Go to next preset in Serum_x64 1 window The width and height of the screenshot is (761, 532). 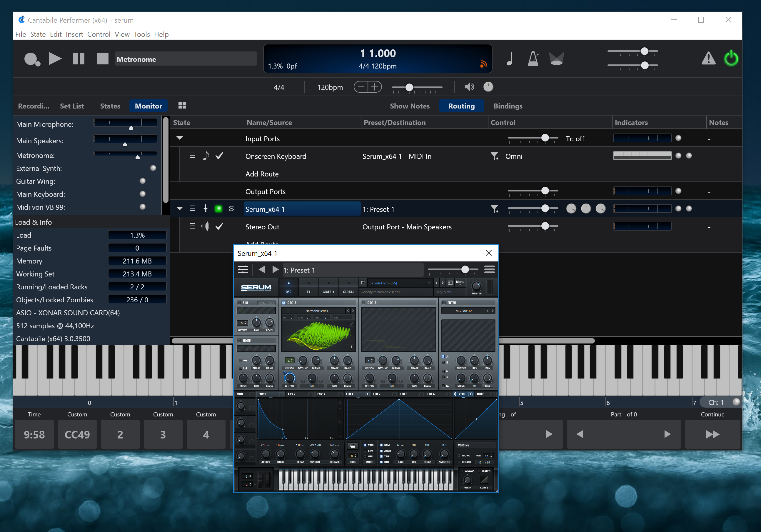pyautogui.click(x=275, y=269)
